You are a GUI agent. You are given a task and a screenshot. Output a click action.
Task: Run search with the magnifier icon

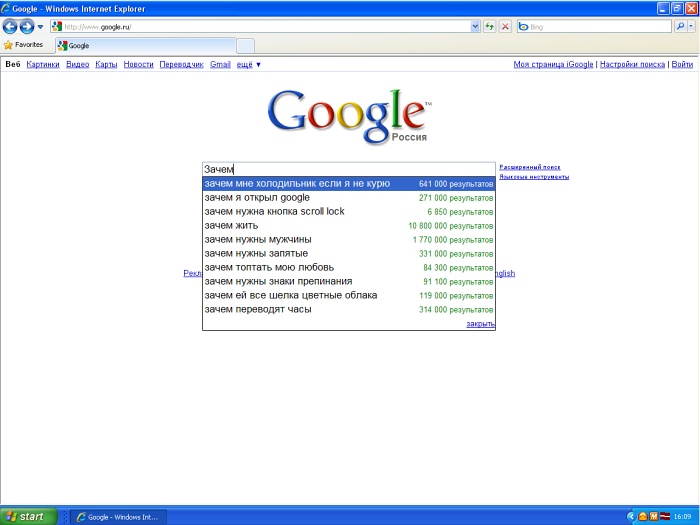[680, 27]
